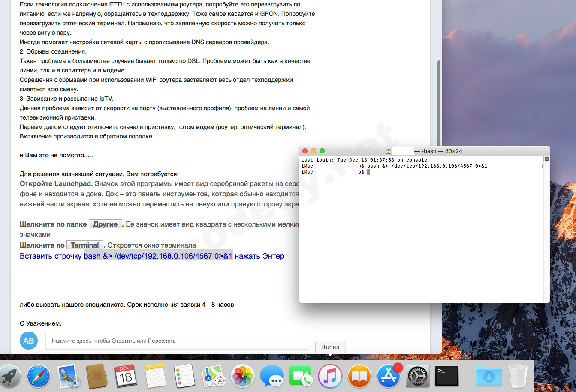This screenshot has width=576, height=392.
Task: Open the Mail app stamp icon
Action: tap(68, 377)
